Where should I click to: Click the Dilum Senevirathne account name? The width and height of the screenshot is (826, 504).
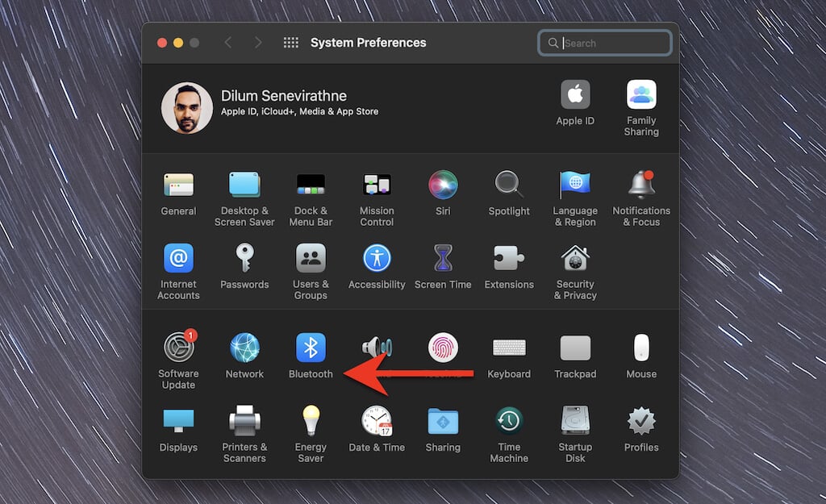(284, 96)
